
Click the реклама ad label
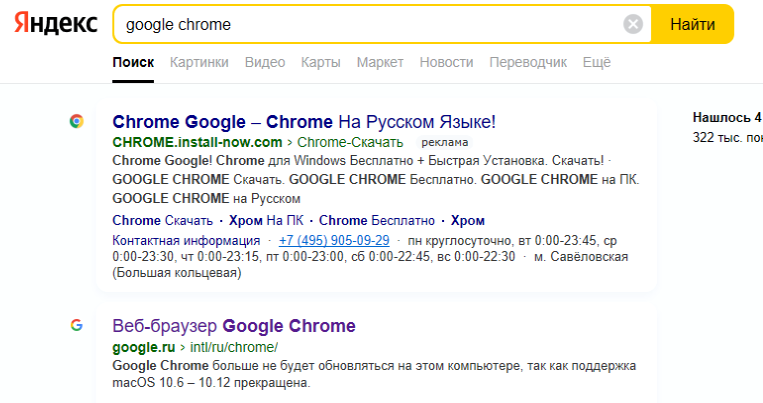pos(445,142)
